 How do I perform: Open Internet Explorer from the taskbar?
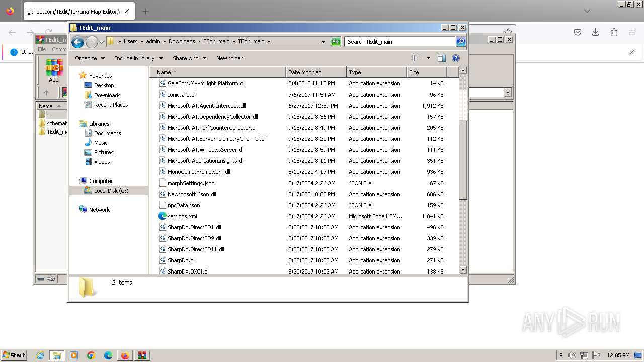coord(40,355)
